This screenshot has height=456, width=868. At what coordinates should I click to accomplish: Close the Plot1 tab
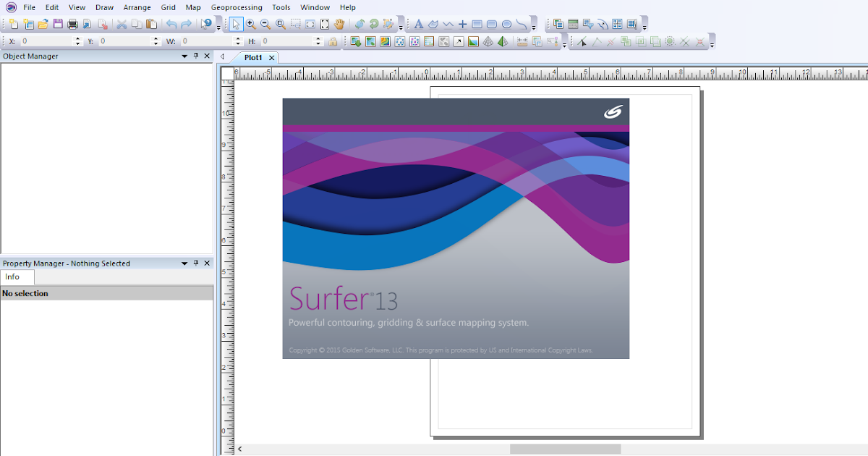[x=272, y=57]
